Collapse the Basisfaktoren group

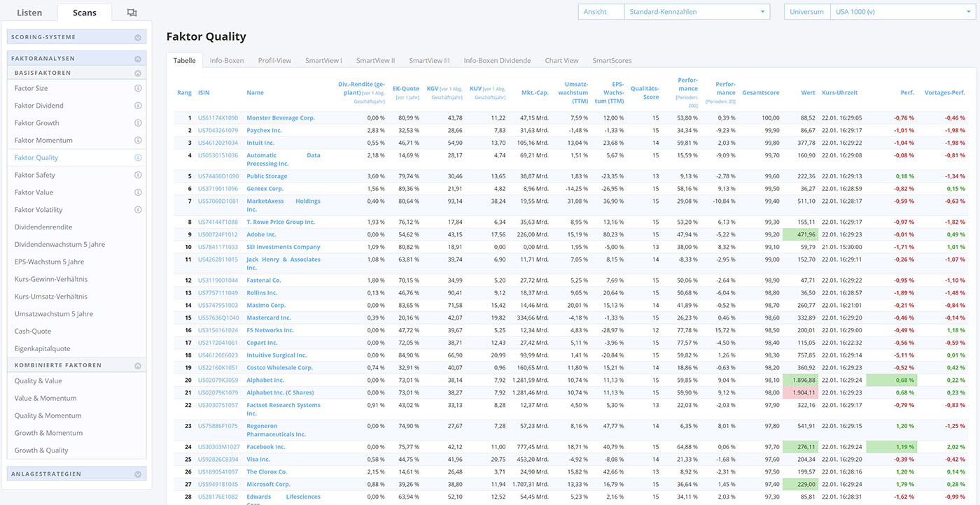138,73
